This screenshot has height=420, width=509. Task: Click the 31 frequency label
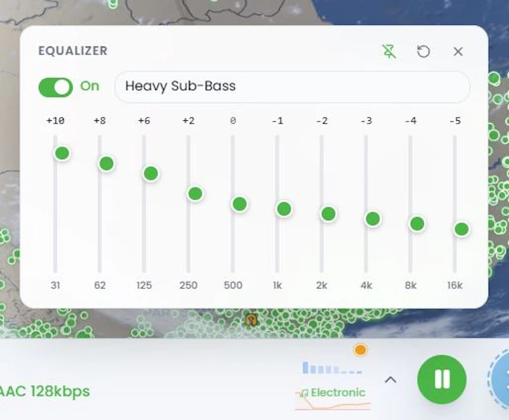tap(55, 285)
